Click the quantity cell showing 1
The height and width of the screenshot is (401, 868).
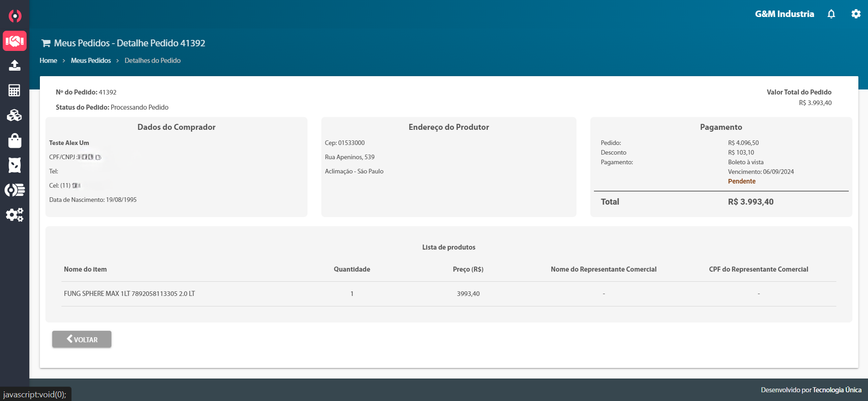[352, 294]
